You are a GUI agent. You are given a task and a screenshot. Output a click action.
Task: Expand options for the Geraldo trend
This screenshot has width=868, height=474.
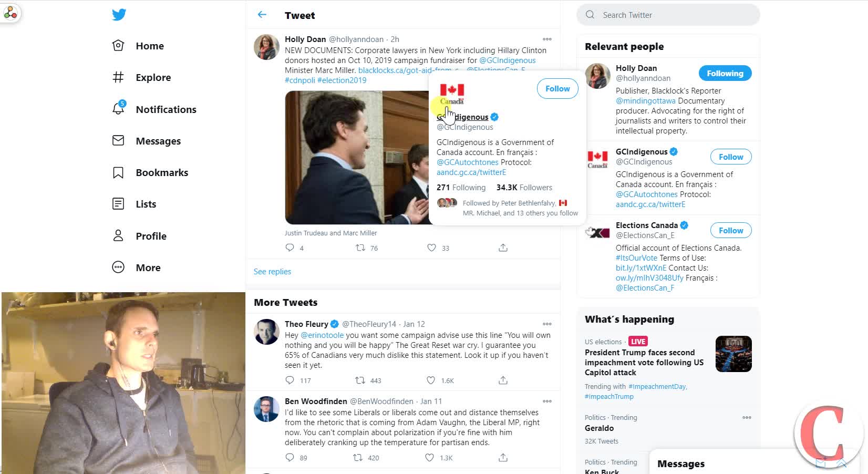click(x=747, y=418)
